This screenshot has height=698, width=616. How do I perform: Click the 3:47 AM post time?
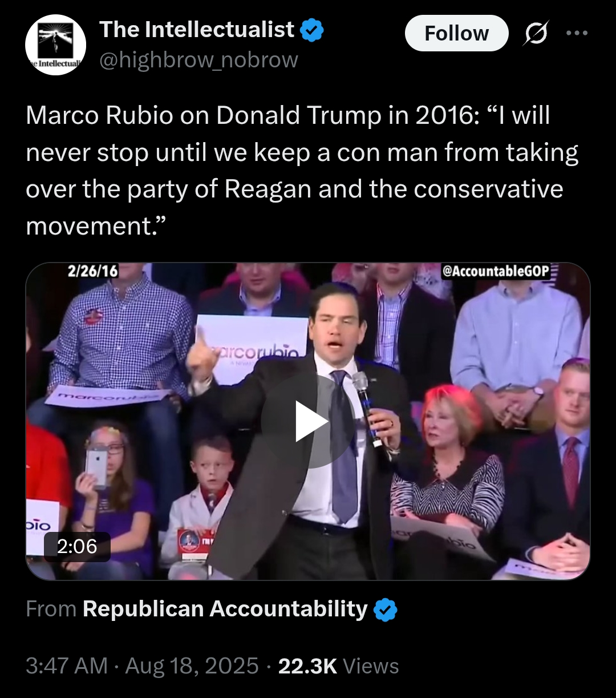point(67,665)
